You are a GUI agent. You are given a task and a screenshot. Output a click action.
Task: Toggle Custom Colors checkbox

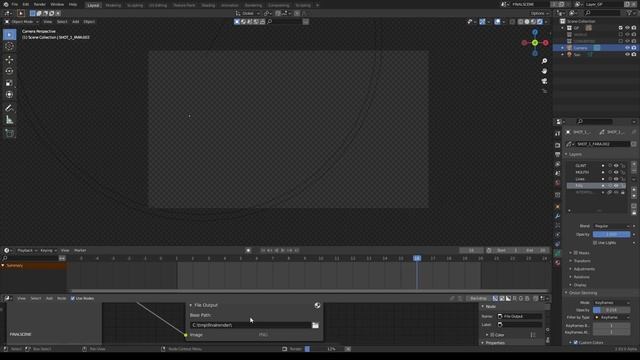tap(576, 342)
